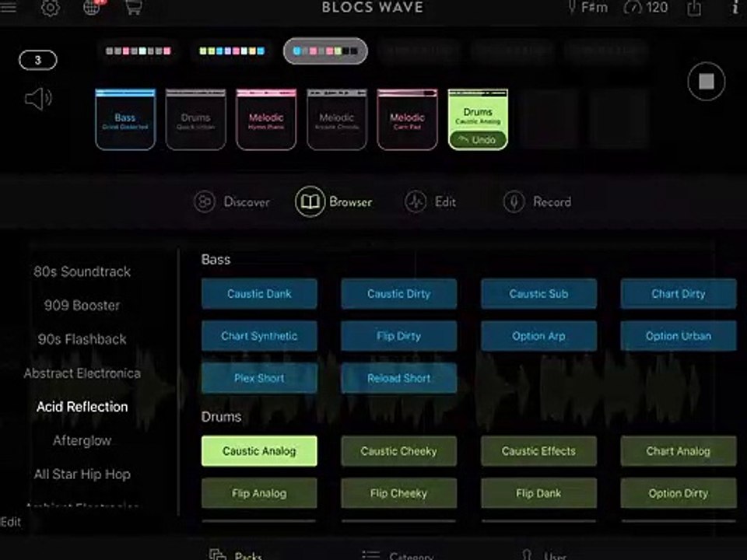Choose the Option Dirty drum loop
Screen dimensions: 747x560
tap(679, 493)
